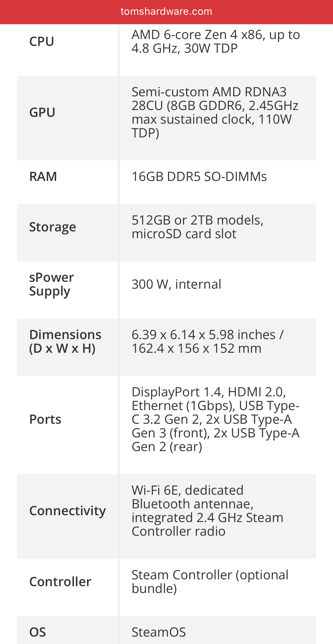
Task: Select the Wi-Fi 6E connectivity description
Action: pyautogui.click(x=207, y=511)
